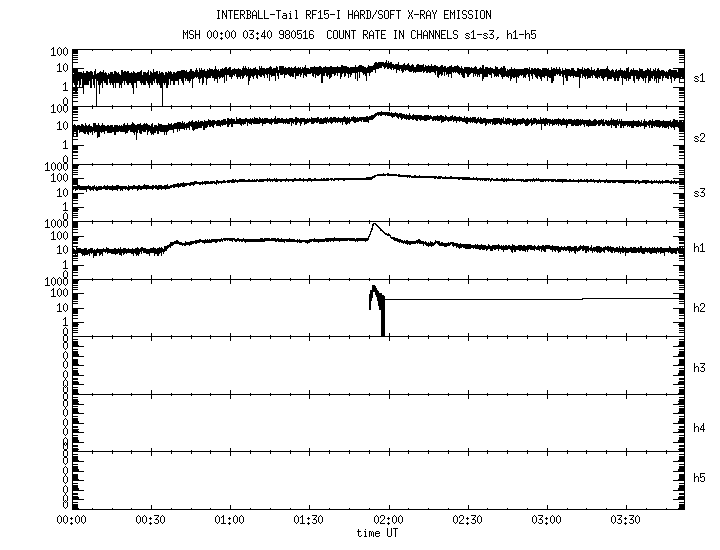Select the 03:00 time tick label
Screen dimensions: 720x550
(547, 521)
